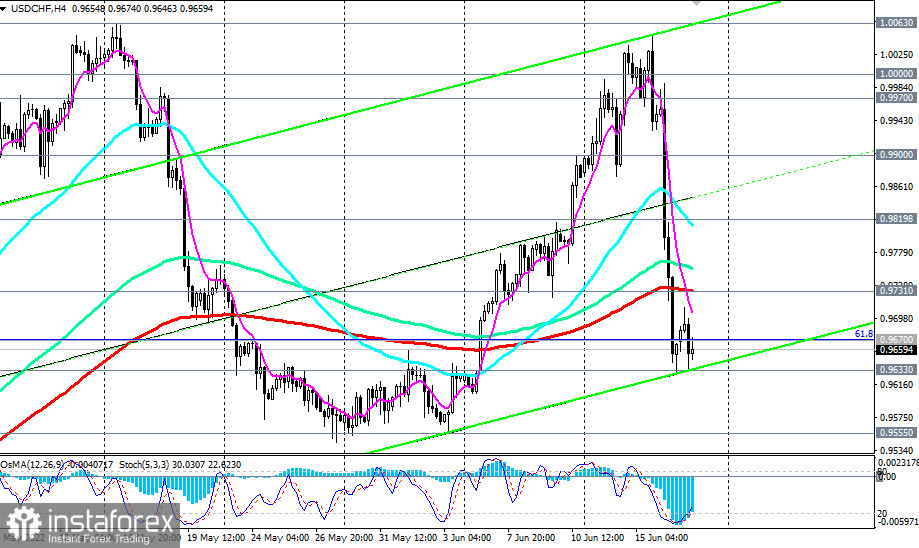This screenshot has width=919, height=548.
Task: Click the 0.96700 price level label
Action: (896, 339)
